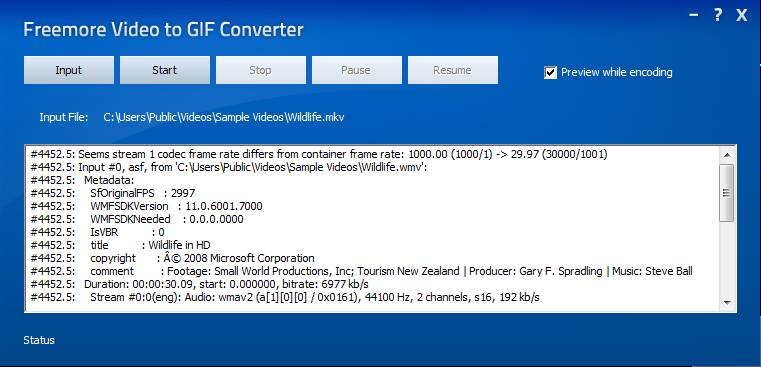
Task: Click the Resume button
Action: [x=453, y=70]
